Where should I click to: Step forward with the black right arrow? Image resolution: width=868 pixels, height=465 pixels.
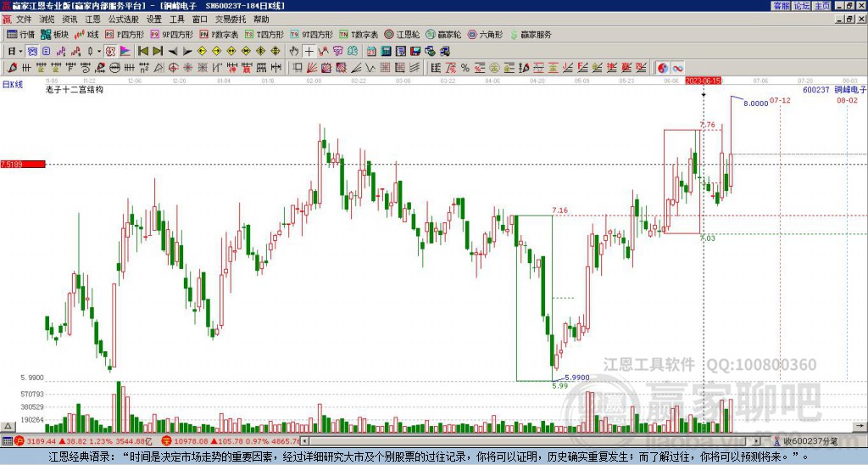point(187,52)
